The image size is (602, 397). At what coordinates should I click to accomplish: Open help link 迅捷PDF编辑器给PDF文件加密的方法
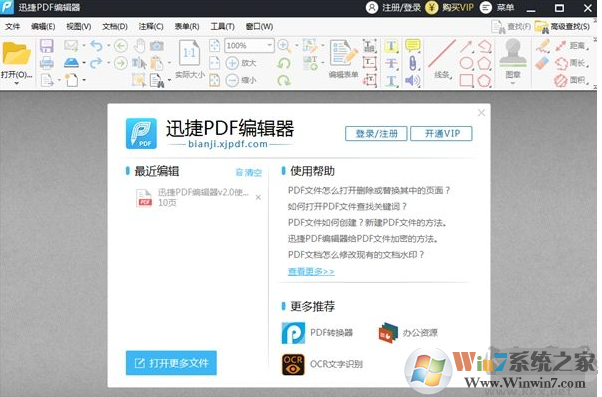(363, 239)
